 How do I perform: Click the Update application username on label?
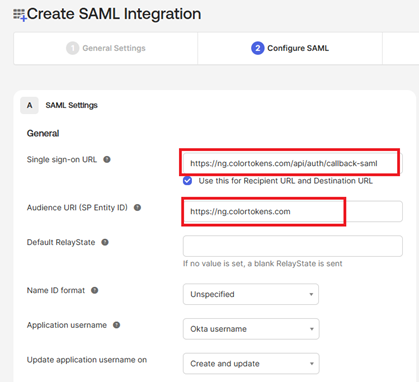point(87,360)
